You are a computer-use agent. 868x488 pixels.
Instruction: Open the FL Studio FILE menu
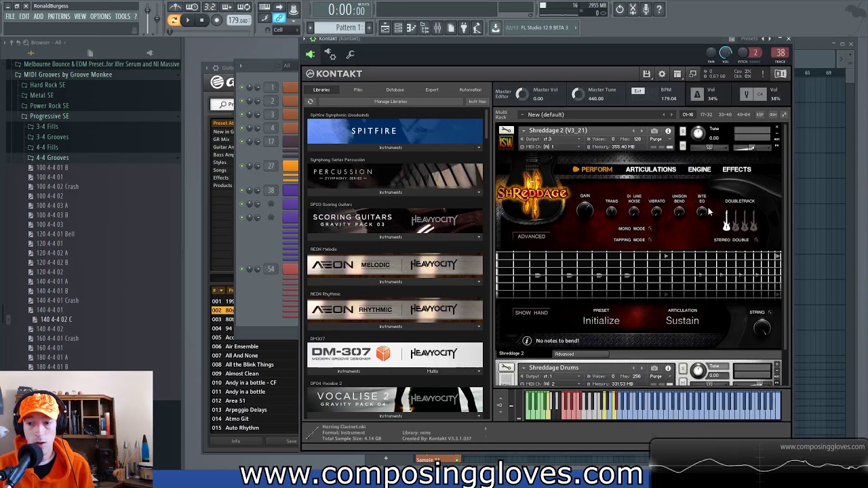pyautogui.click(x=10, y=16)
